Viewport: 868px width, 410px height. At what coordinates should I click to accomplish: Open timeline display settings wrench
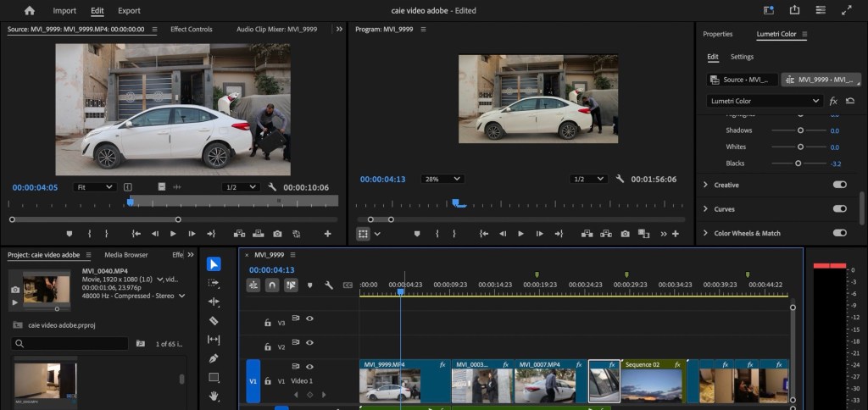click(x=328, y=285)
